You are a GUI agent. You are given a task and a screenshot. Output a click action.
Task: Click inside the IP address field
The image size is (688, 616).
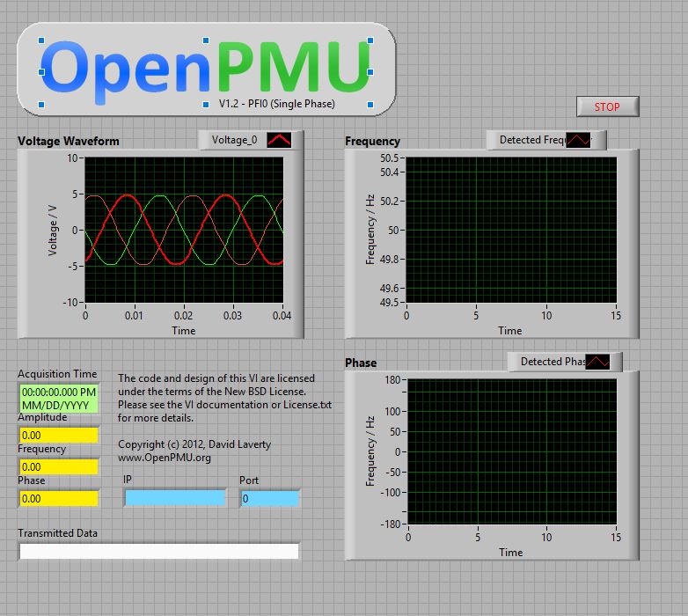click(174, 498)
